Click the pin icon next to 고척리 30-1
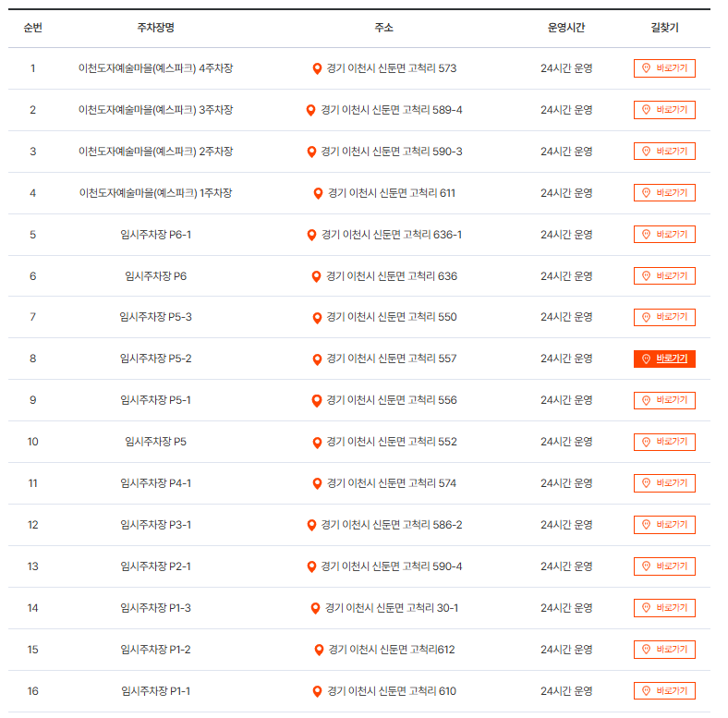 click(x=315, y=608)
